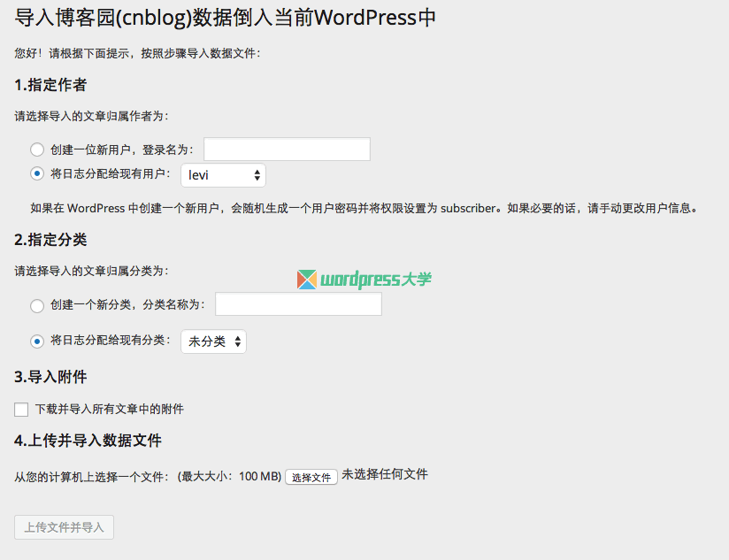Click the 1.指定作者 section heading
The image size is (729, 560).
50,86
